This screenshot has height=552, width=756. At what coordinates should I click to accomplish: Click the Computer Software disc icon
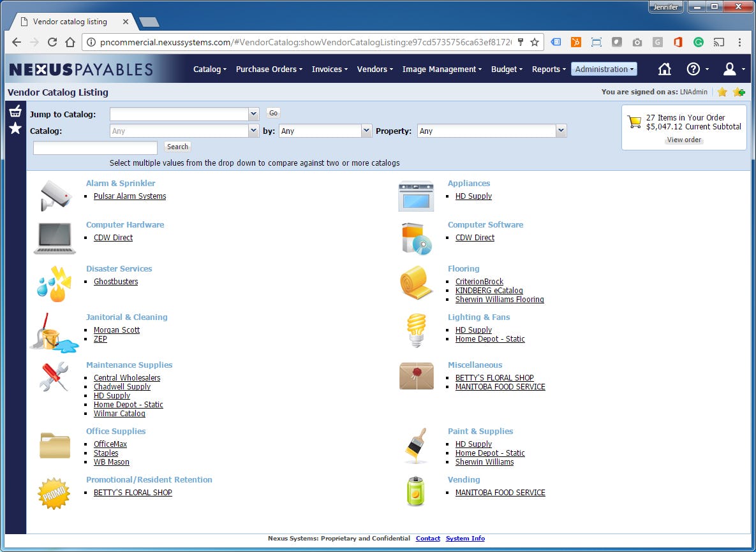pyautogui.click(x=416, y=238)
